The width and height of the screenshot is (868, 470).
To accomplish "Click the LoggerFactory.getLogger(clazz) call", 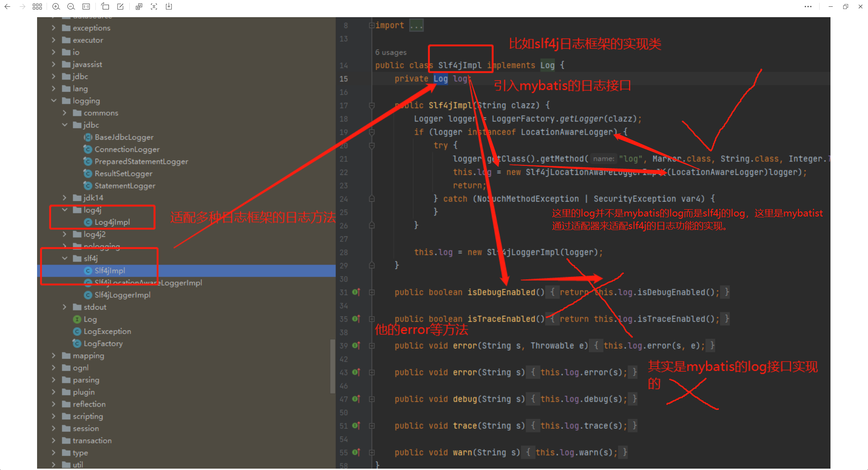I will click(x=564, y=119).
